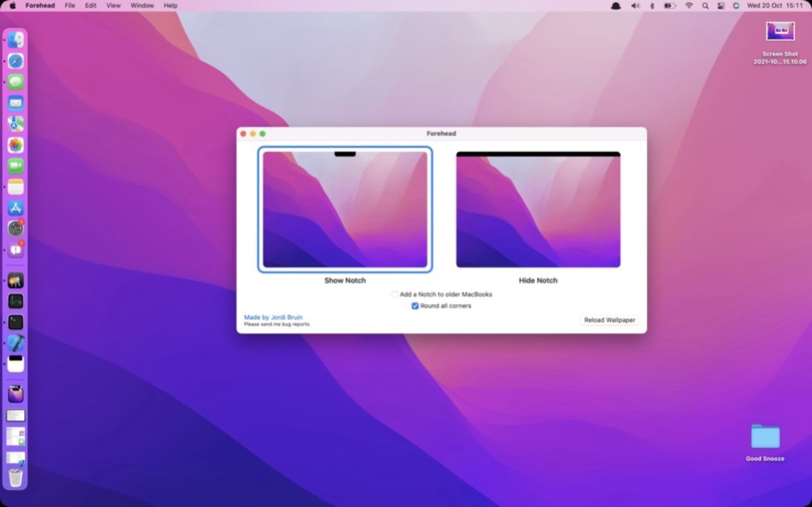Click the Wi-Fi icon in the menu bar
Screen dimensions: 812x507
pos(689,6)
